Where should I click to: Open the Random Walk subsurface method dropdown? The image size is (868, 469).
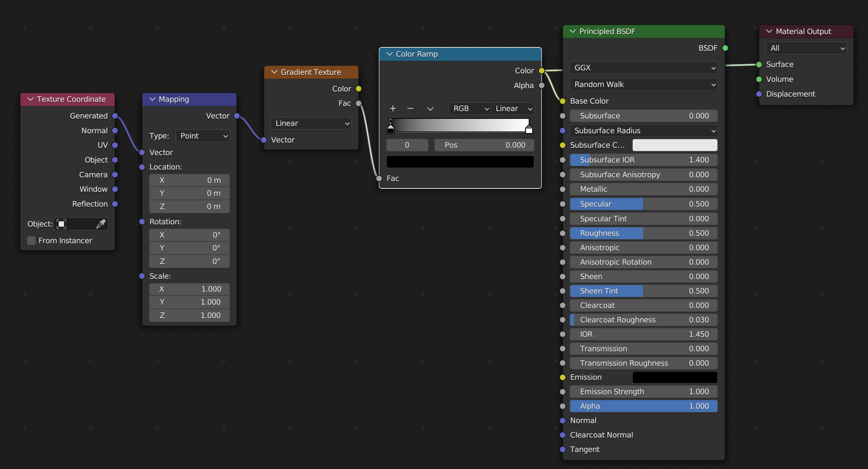pos(643,84)
